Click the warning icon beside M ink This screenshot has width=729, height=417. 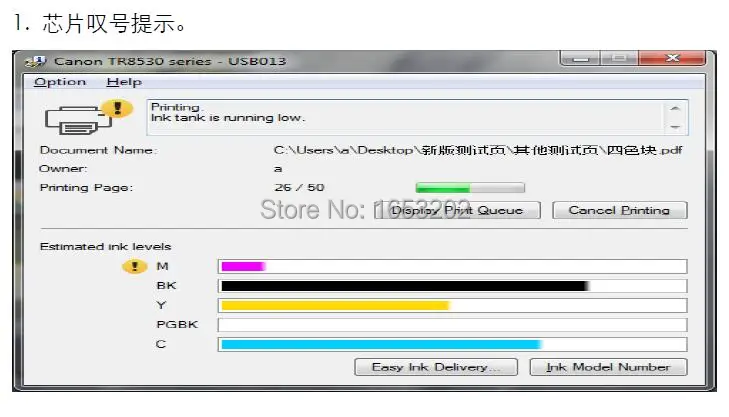pyautogui.click(x=135, y=266)
